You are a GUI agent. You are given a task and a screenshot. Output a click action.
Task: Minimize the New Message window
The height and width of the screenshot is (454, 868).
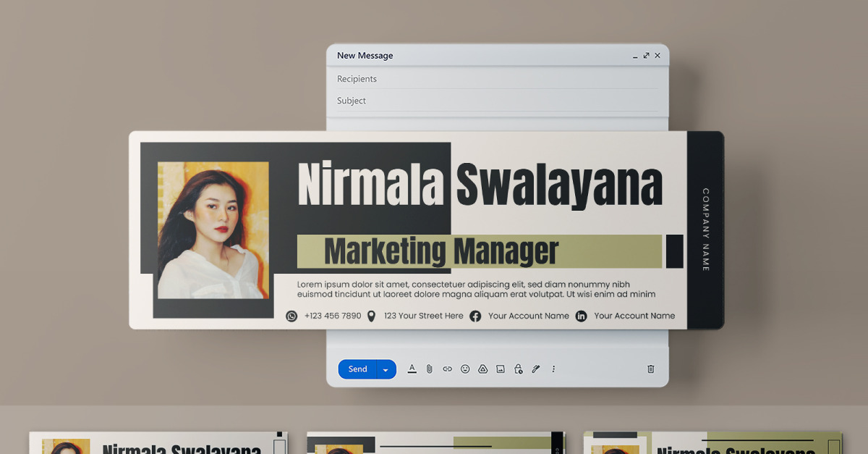point(635,56)
